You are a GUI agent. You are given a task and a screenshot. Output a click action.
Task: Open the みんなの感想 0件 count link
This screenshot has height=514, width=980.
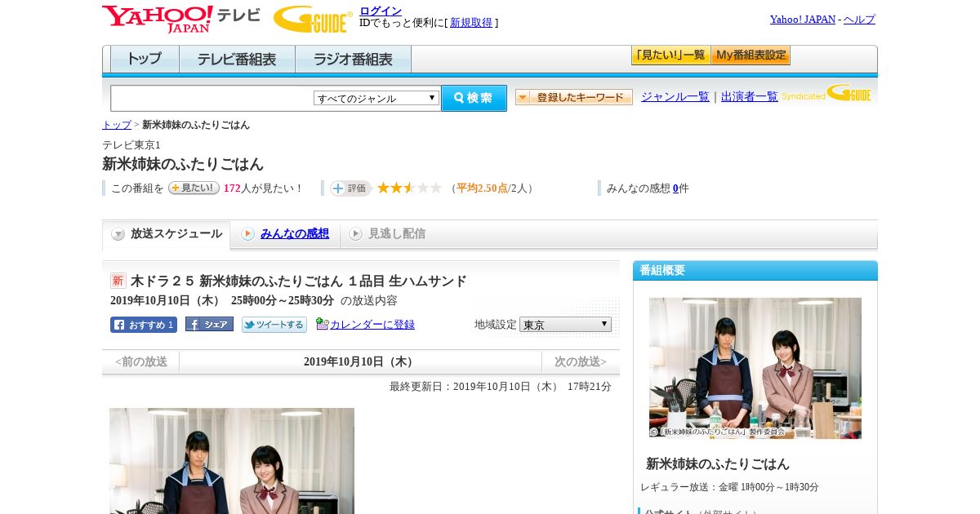(675, 188)
